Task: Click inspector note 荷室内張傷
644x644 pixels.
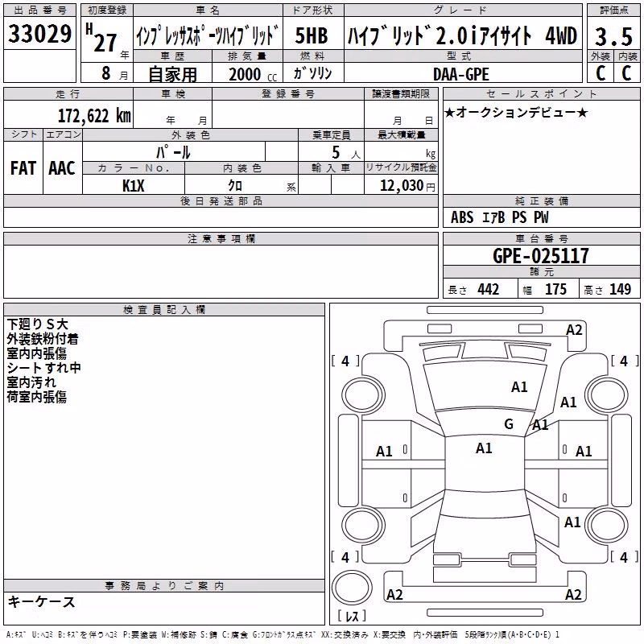Action: [x=36, y=396]
